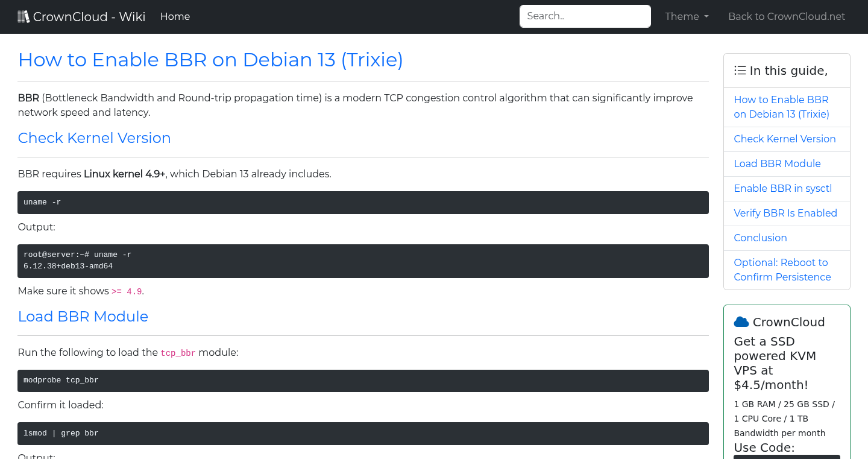The height and width of the screenshot is (459, 868).
Task: Open "Optional: Reboot to Confirm Persistence" link
Action: (782, 270)
